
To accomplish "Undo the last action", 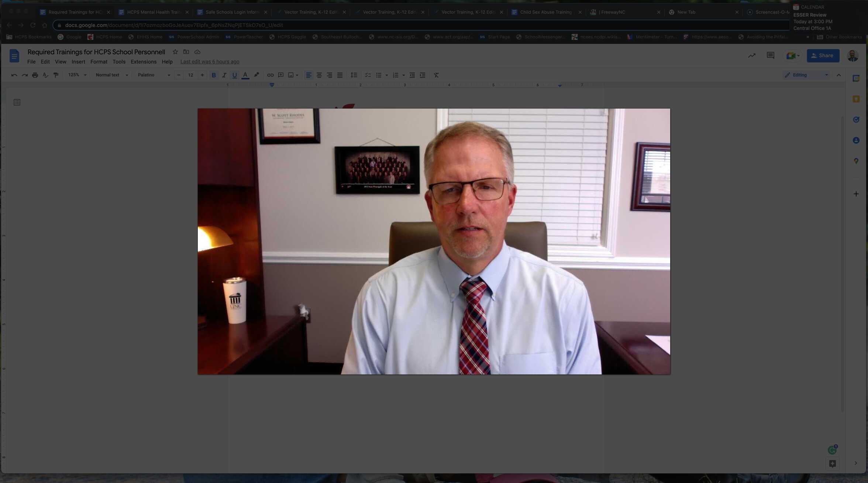I will pos(14,75).
